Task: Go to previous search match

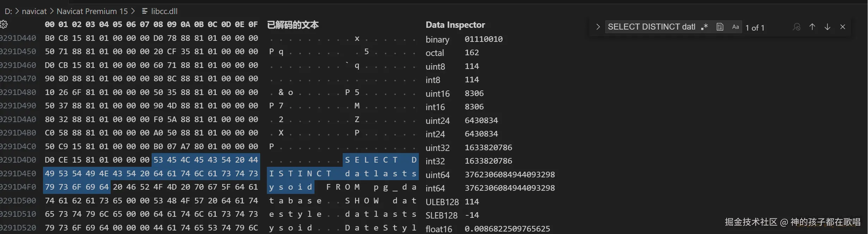Action: pyautogui.click(x=812, y=27)
